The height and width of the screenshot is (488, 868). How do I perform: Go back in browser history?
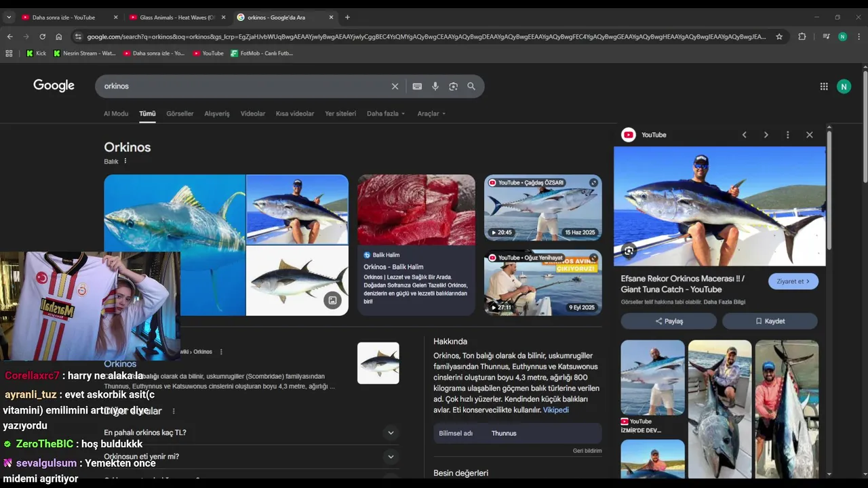click(x=9, y=37)
